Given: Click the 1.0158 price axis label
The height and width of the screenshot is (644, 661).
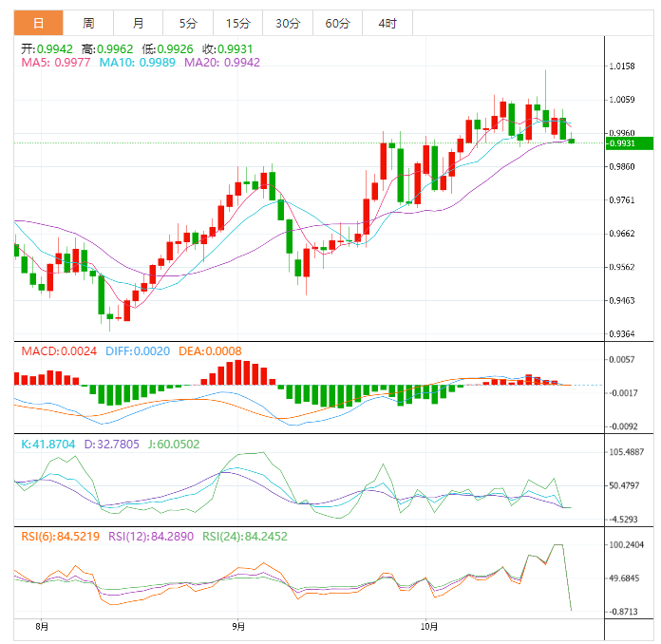Looking at the screenshot, I should tap(622, 66).
